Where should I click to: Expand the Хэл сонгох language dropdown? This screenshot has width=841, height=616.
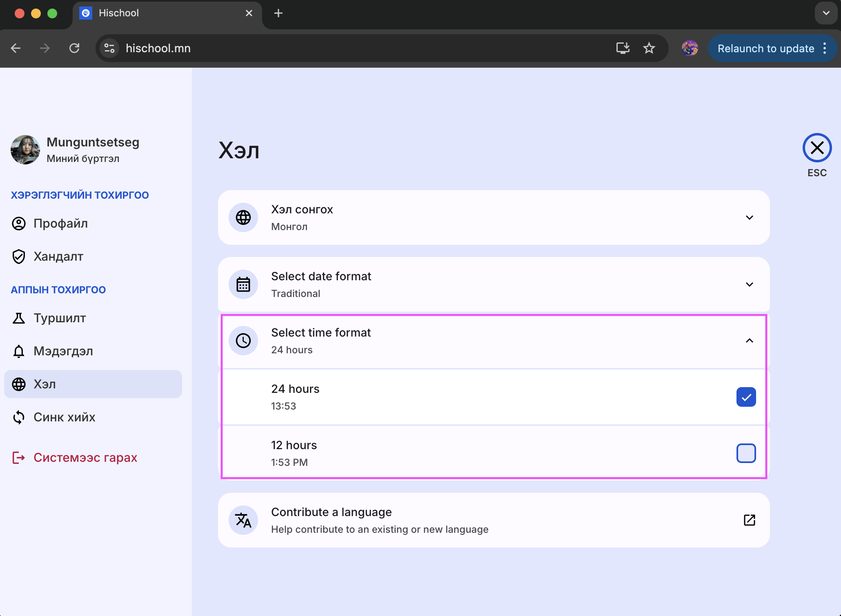pos(749,217)
